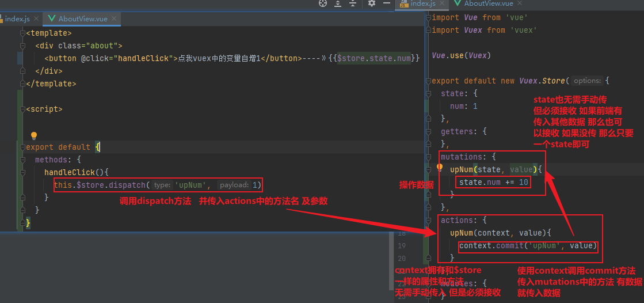Image resolution: width=644 pixels, height=303 pixels.
Task: Select AboutView.vue tab in left pane
Action: tap(83, 19)
